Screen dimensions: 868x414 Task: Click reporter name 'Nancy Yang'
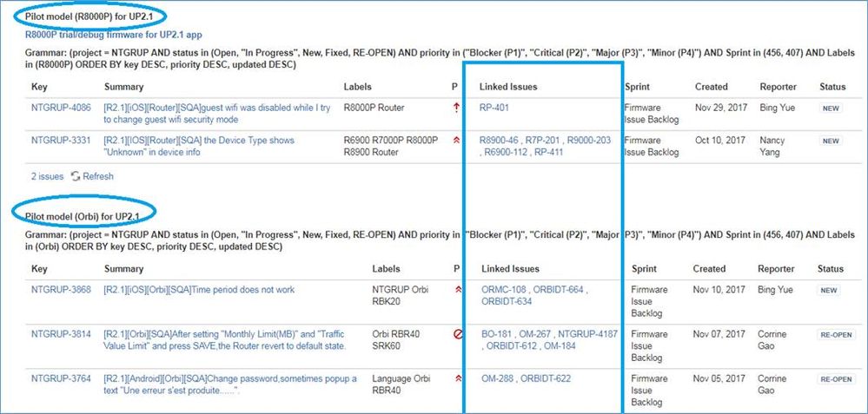point(772,146)
